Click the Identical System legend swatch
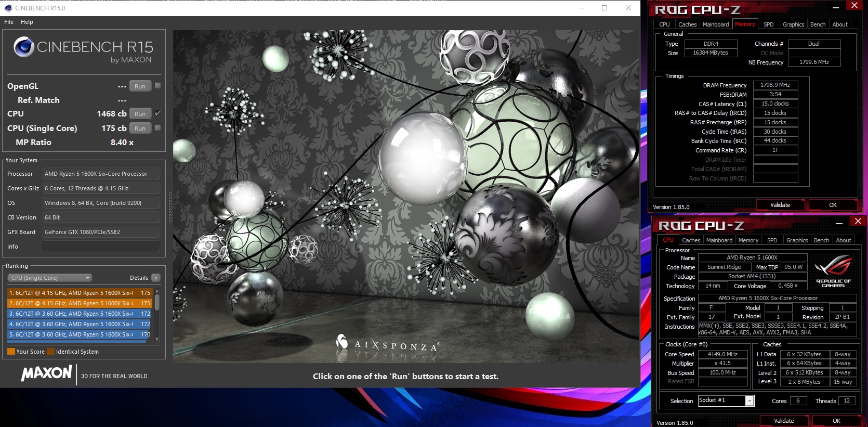This screenshot has height=427, width=868. (x=50, y=352)
